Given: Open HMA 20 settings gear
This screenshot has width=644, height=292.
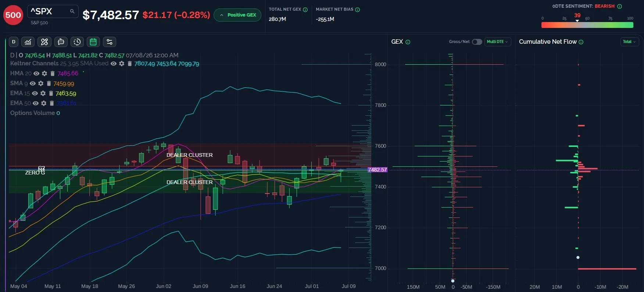Looking at the screenshot, I should coord(44,73).
